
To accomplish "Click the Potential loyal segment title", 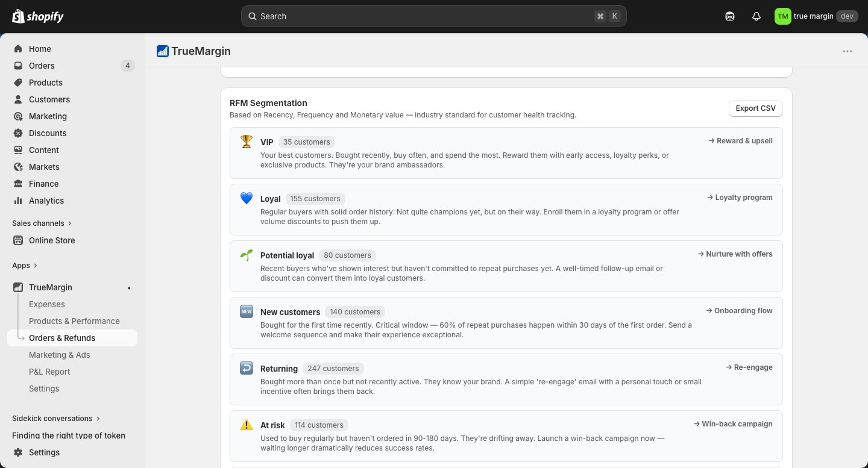I will [287, 255].
